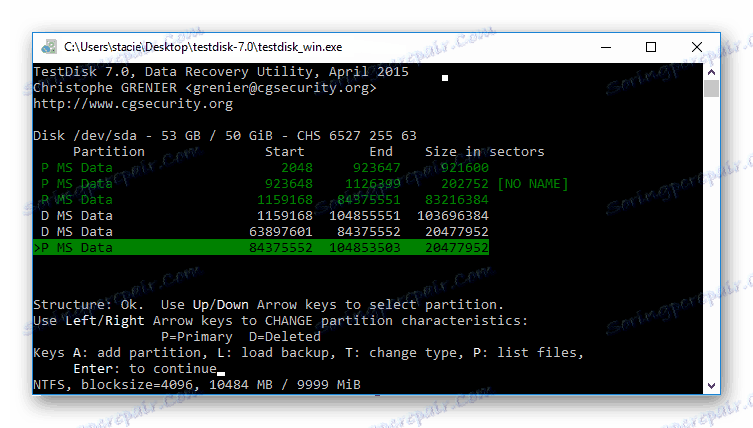Click the testdisk window title bar icon
Viewport: 753px width, 428px height.
(49, 47)
